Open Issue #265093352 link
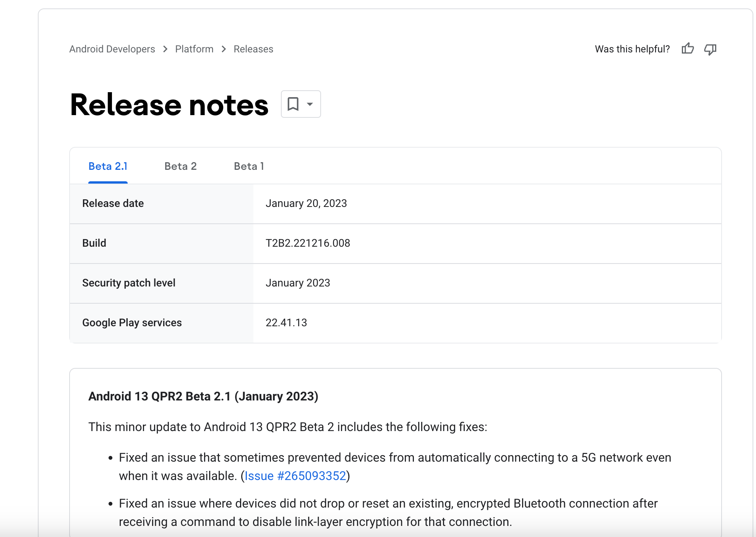Screen dimensions: 756x537 pyautogui.click(x=295, y=476)
